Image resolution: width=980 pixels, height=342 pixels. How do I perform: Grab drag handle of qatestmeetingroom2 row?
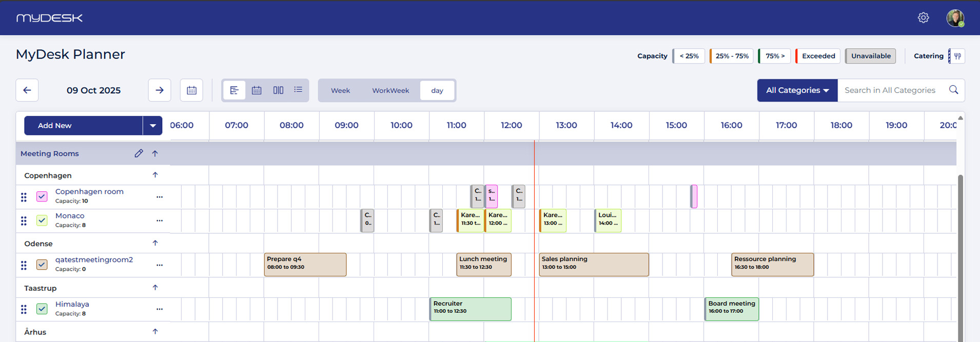tap(24, 265)
